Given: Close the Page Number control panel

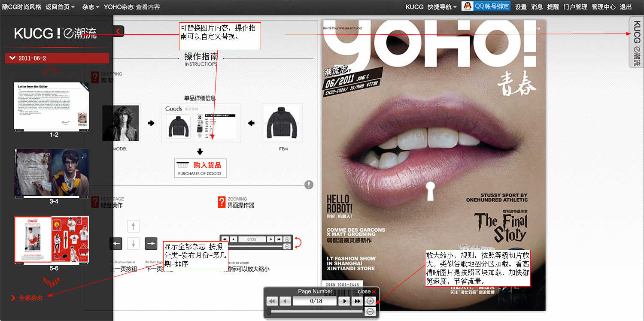Looking at the screenshot, I should tap(367, 291).
